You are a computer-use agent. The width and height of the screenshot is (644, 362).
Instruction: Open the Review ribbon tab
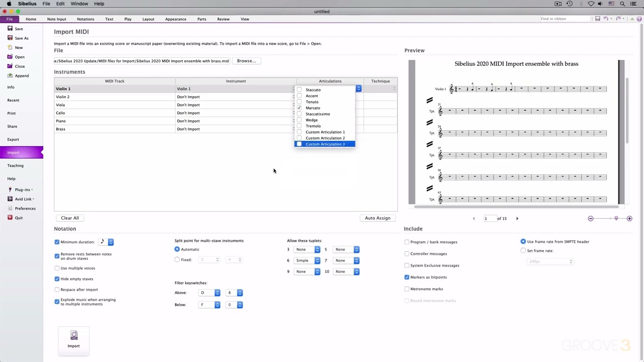tap(223, 19)
